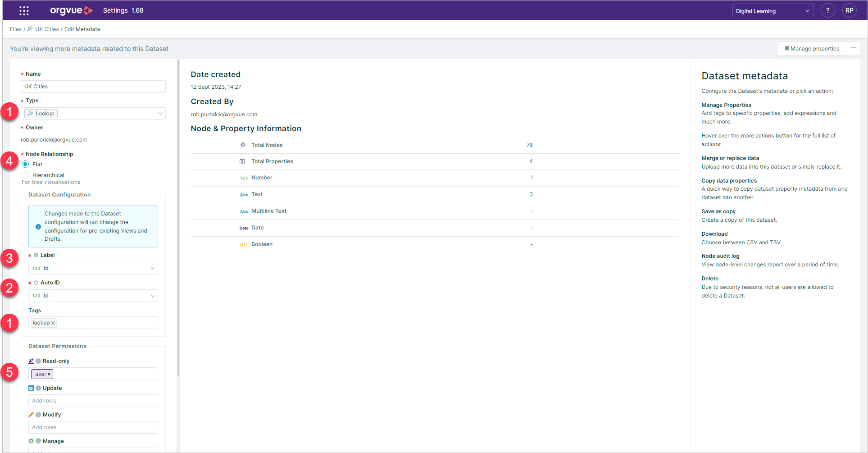The height and width of the screenshot is (453, 868).
Task: Expand the Type Lookup dropdown
Action: (x=93, y=114)
